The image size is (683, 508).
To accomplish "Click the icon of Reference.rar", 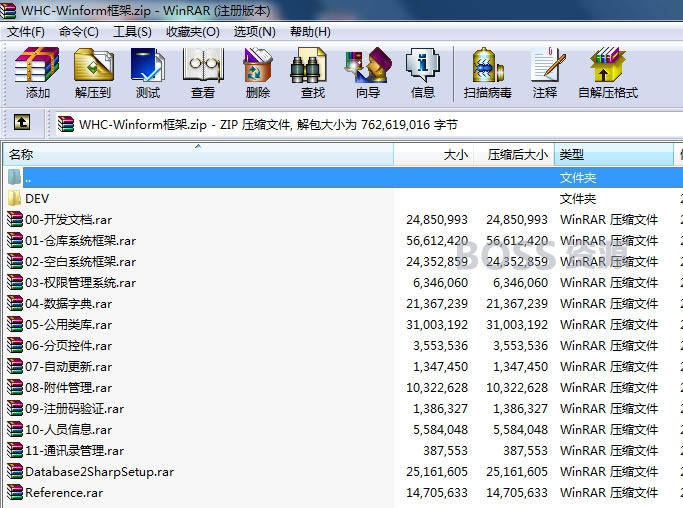I will [x=15, y=492].
